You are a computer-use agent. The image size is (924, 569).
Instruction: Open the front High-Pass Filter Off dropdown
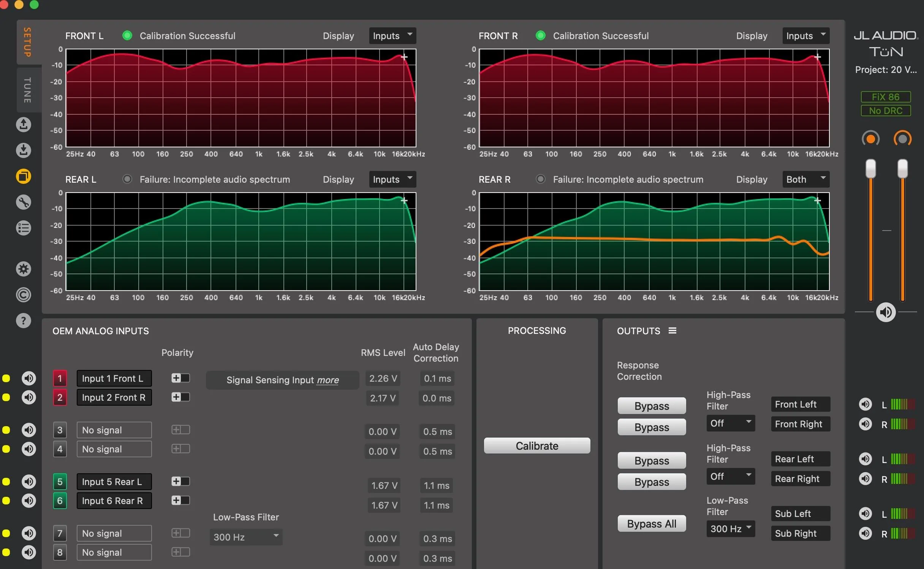click(730, 423)
